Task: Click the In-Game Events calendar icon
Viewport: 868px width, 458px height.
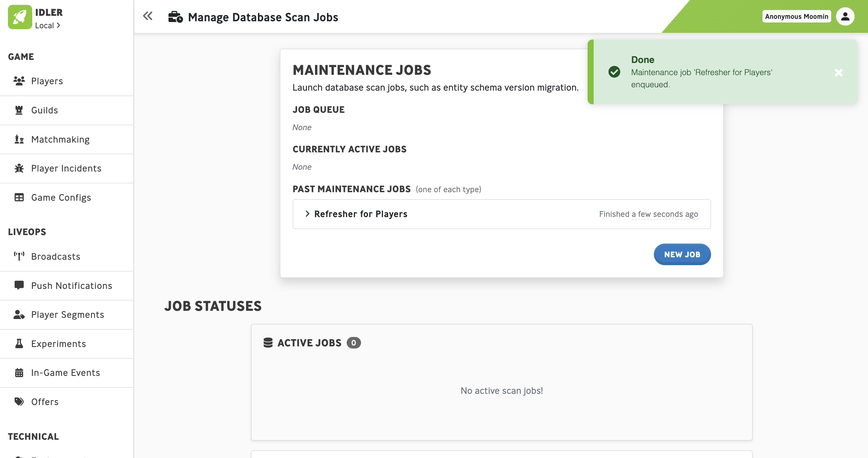Action: [19, 373]
